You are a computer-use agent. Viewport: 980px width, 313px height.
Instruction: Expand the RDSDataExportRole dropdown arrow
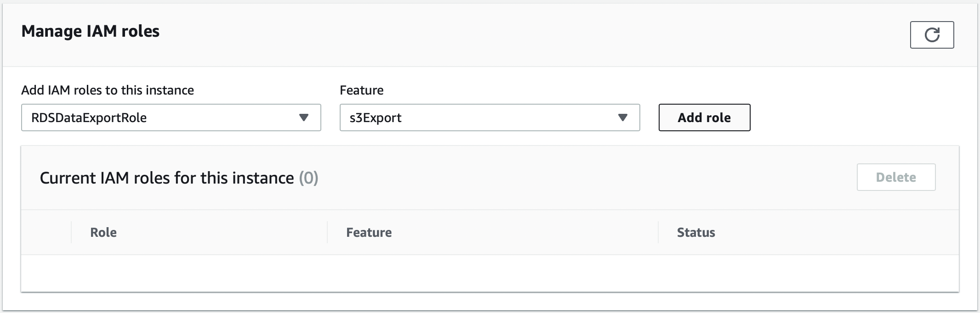(x=303, y=117)
